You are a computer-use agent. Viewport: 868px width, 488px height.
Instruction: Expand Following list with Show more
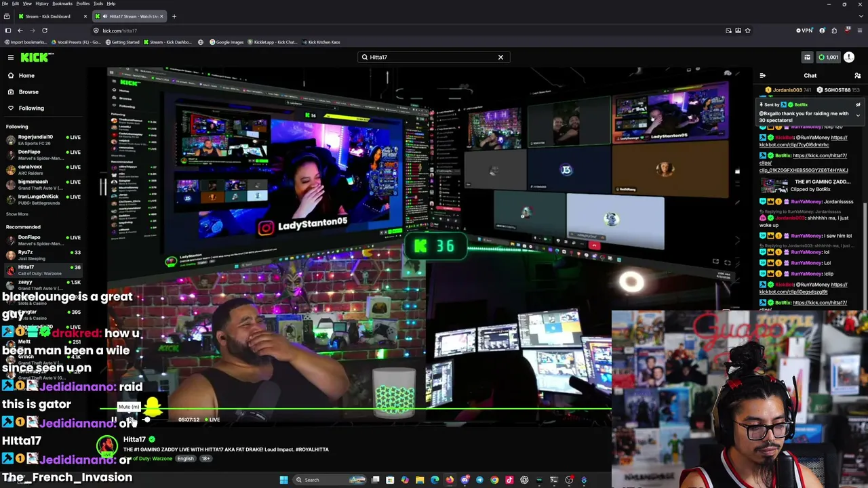click(17, 214)
